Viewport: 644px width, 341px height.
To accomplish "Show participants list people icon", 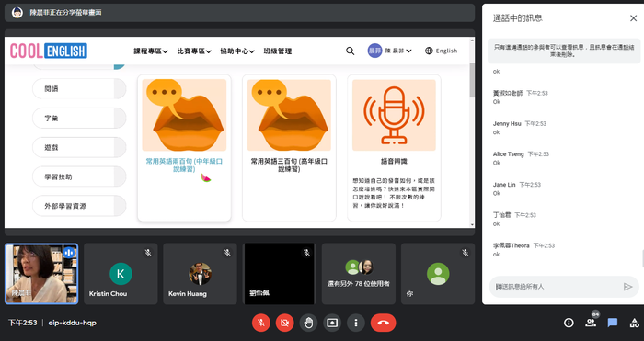I will coord(591,323).
